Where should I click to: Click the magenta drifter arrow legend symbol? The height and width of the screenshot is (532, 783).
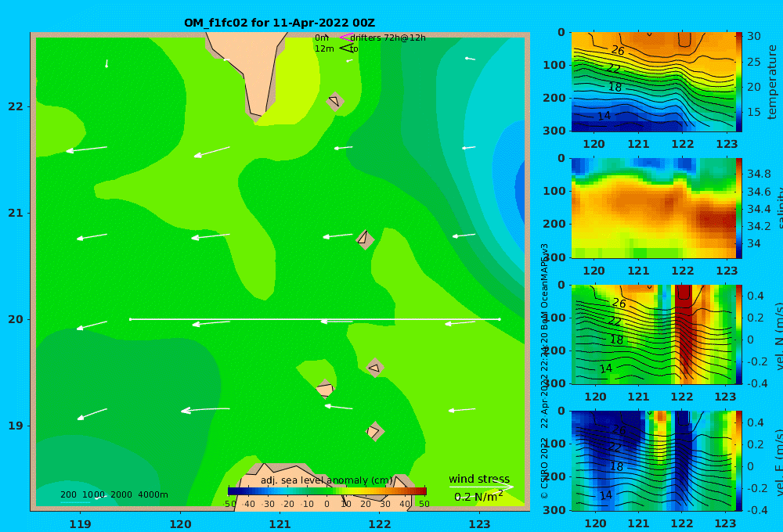[346, 38]
